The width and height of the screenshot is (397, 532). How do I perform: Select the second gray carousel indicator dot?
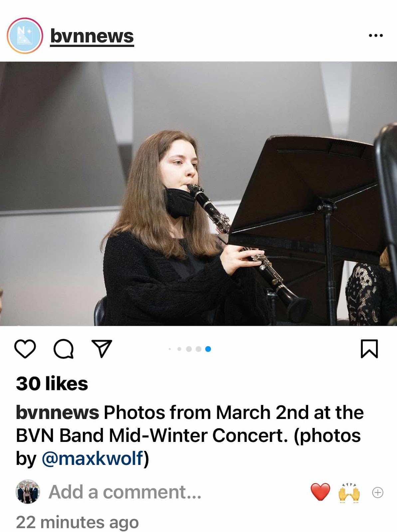click(x=179, y=349)
